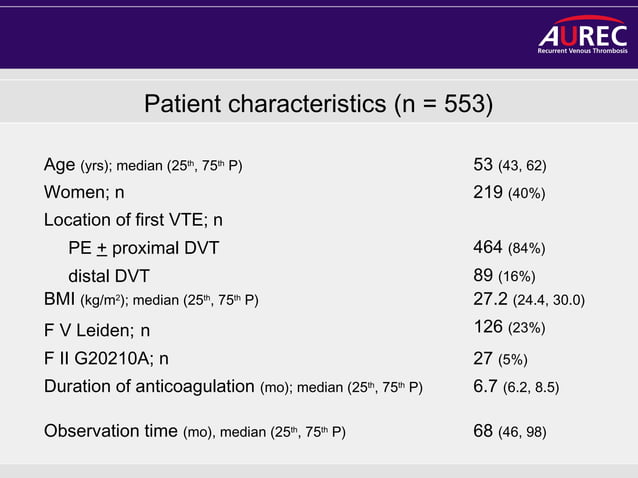Viewport: 638px width, 478px height.
Task: Select the 'BMI (kg/m²)' row label
Action: (151, 299)
